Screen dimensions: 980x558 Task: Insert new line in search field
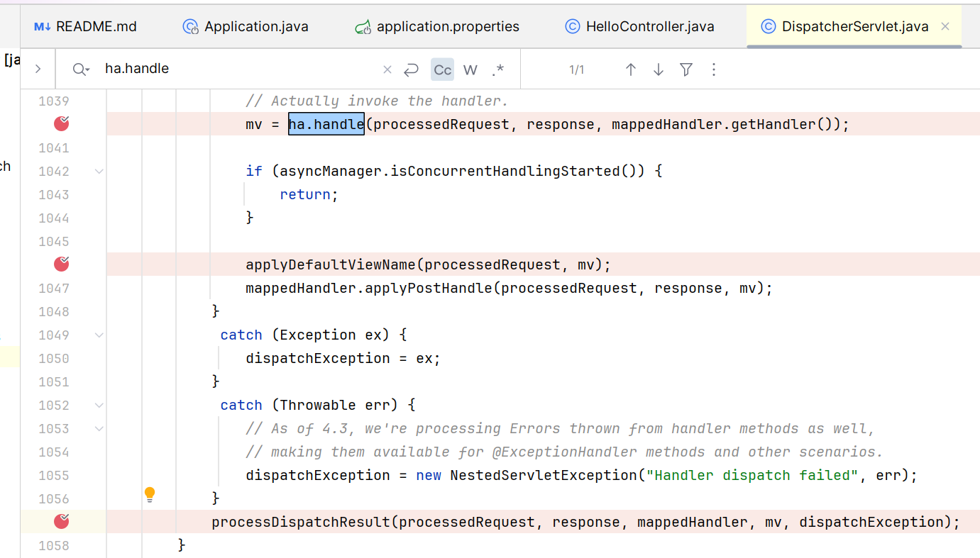tap(411, 69)
